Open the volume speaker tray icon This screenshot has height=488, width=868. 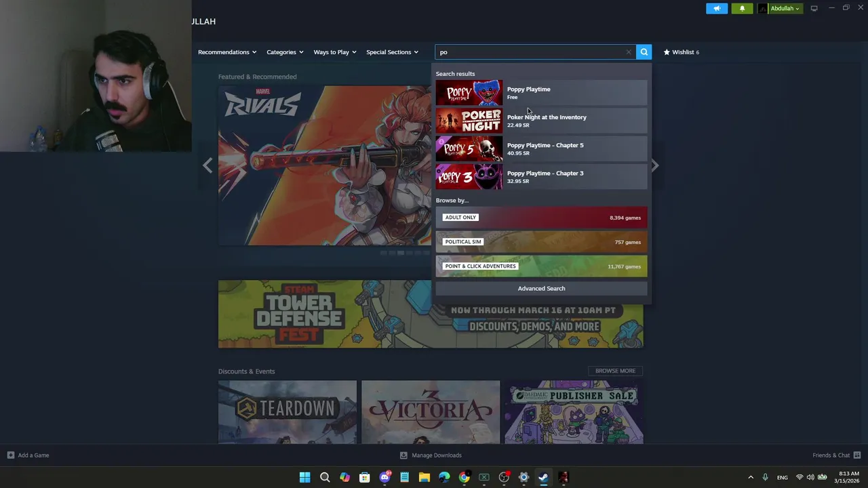click(810, 477)
